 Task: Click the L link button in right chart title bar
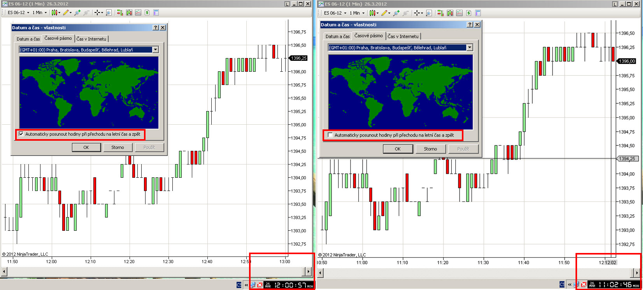coord(615,4)
